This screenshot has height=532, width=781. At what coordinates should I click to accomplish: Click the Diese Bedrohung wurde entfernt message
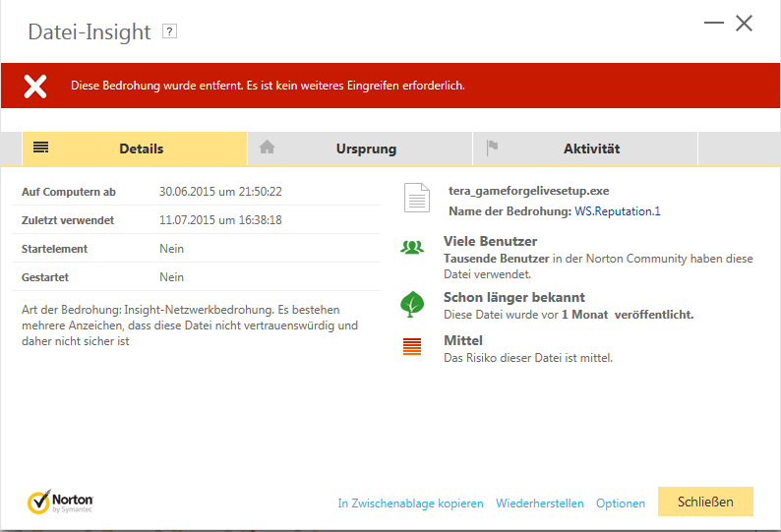point(268,86)
